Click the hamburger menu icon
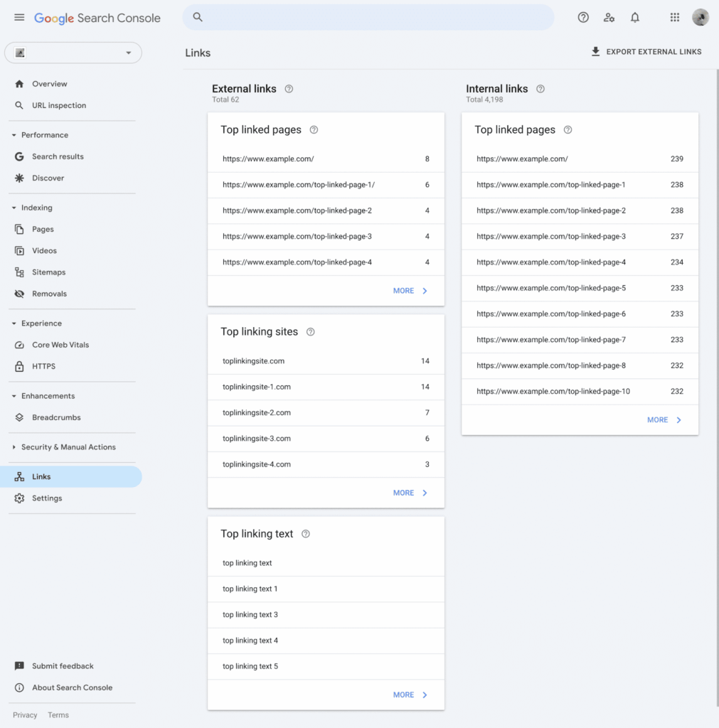Image resolution: width=719 pixels, height=728 pixels. (x=19, y=17)
